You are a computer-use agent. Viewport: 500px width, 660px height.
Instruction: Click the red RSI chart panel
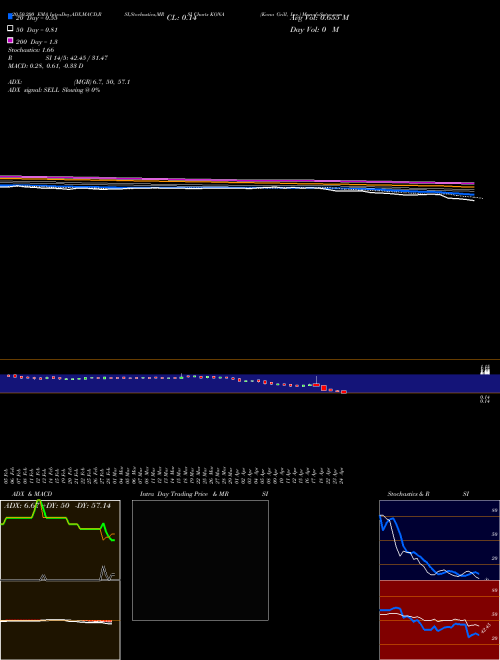pyautogui.click(x=439, y=620)
